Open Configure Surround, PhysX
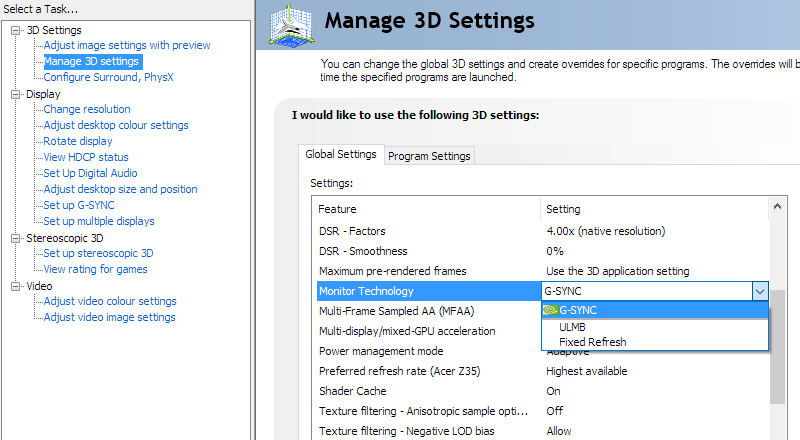Viewport: 800px width, 440px height. point(109,77)
